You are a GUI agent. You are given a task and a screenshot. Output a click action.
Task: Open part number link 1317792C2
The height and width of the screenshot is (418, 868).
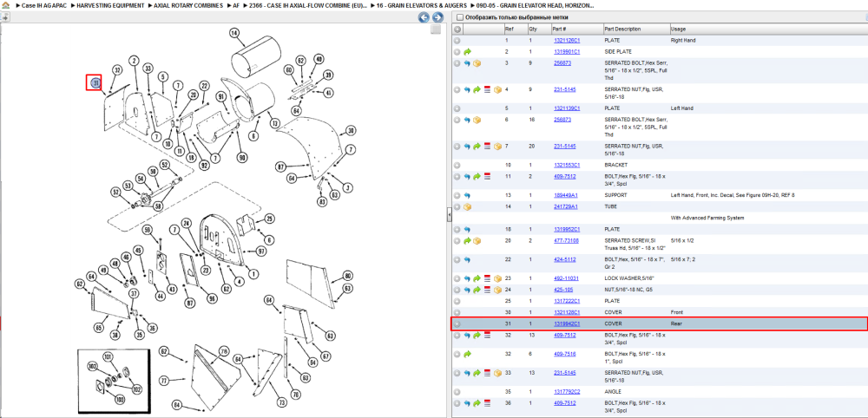pos(566,391)
